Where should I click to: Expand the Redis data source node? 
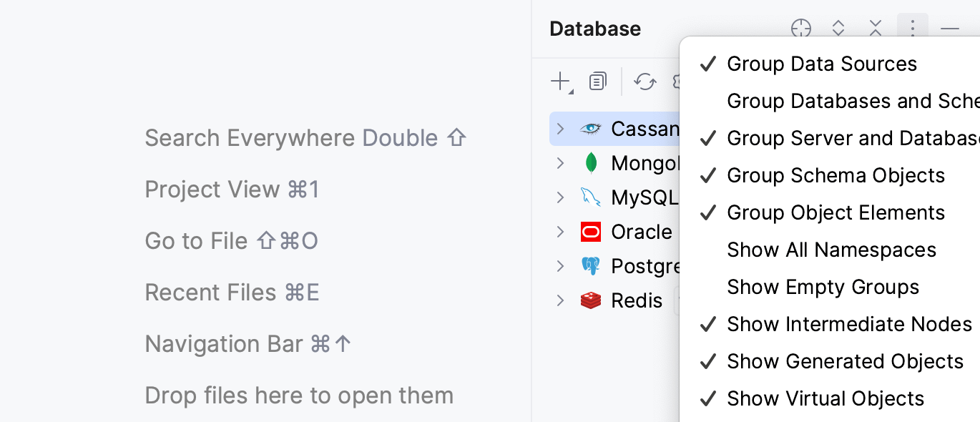(561, 300)
